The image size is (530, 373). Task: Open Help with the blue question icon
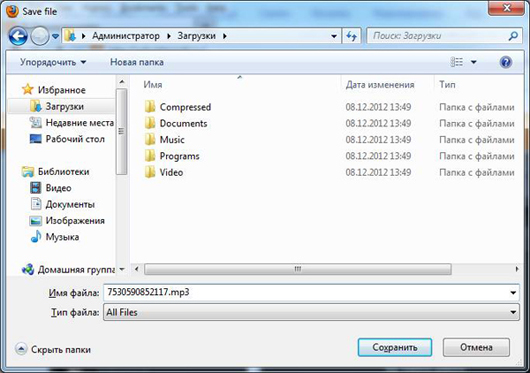(x=505, y=62)
